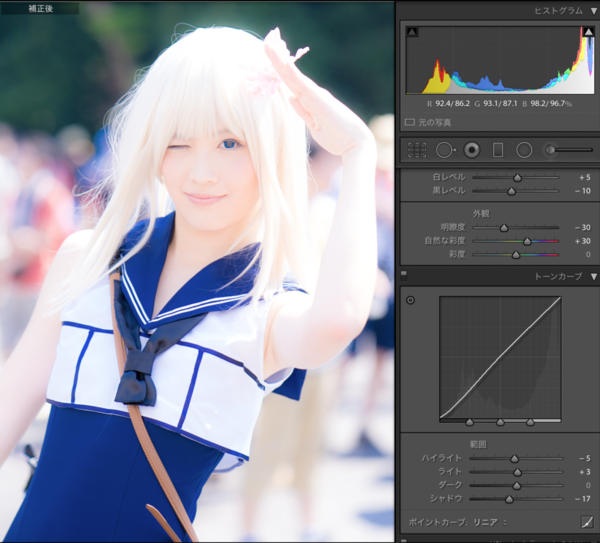Click the 範囲 section heading

click(x=478, y=444)
